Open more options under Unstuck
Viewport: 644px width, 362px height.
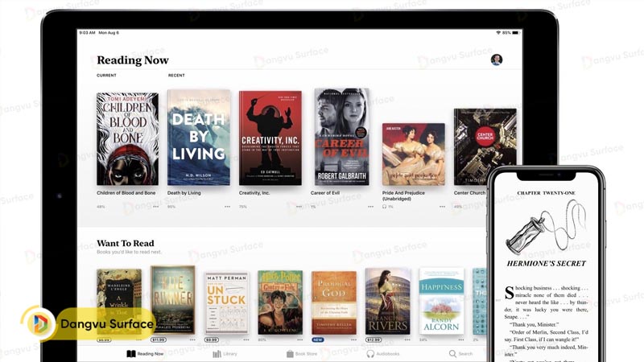[246, 339]
